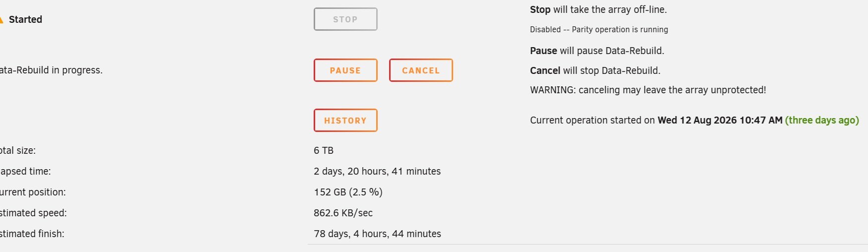Click the Pause will pause Data-Rebuild description
This screenshot has height=252, width=868.
tap(597, 51)
